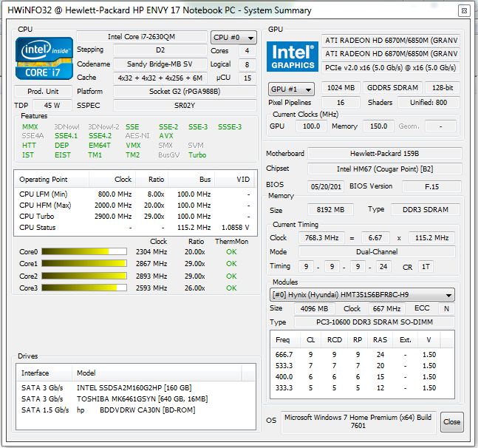The width and height of the screenshot is (478, 448).
Task: Click the Sandy Bridge-MB SV codename field
Action: pyautogui.click(x=160, y=64)
